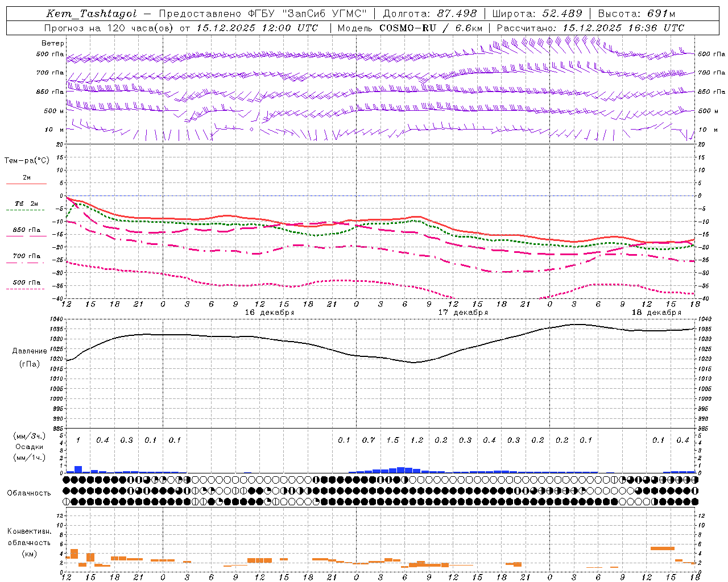Click the 10 м wind level label on left

tap(54, 130)
